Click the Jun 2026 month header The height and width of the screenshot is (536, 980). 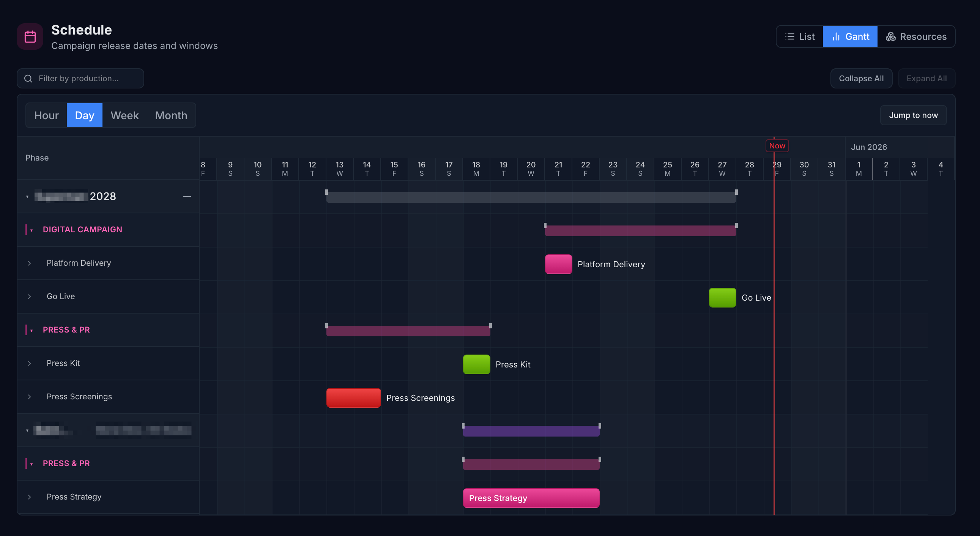[x=868, y=147]
